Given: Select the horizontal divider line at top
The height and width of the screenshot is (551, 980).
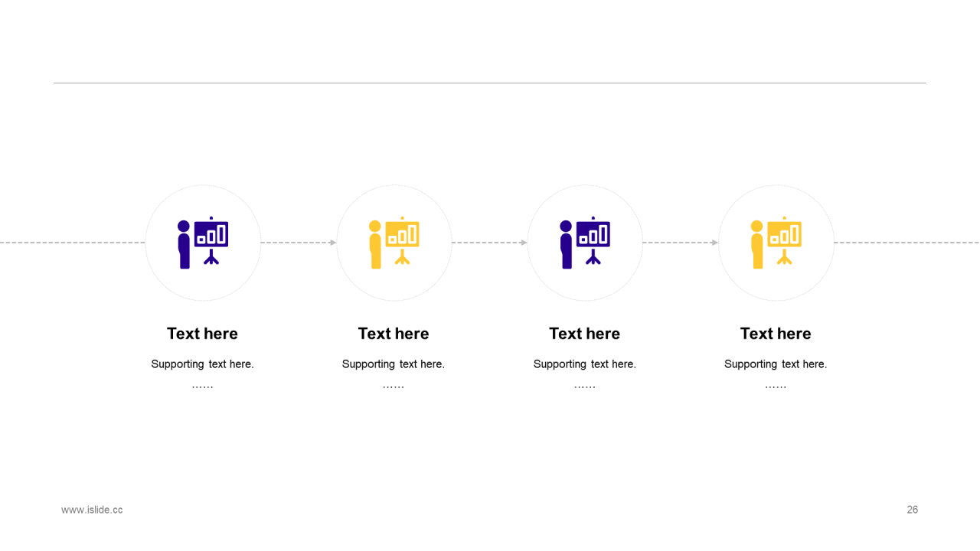Looking at the screenshot, I should [x=490, y=83].
